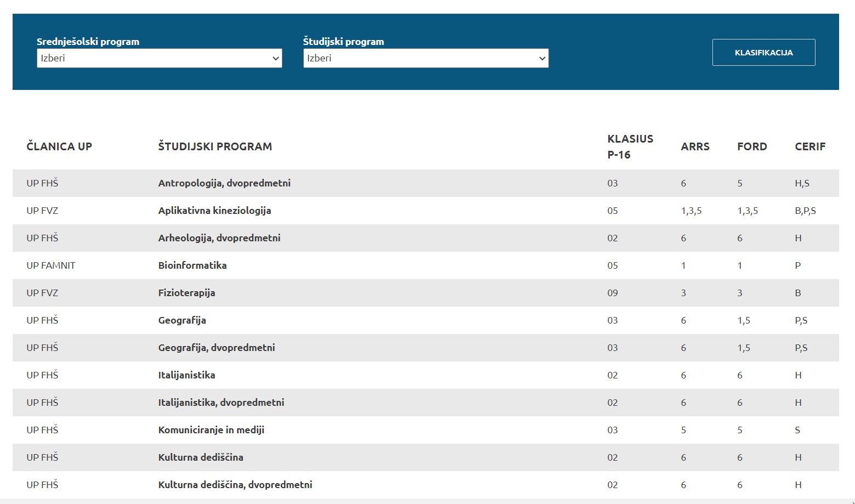Click the KLASIFIKACIJA button
Viewport: 855px width, 504px height.
click(764, 53)
